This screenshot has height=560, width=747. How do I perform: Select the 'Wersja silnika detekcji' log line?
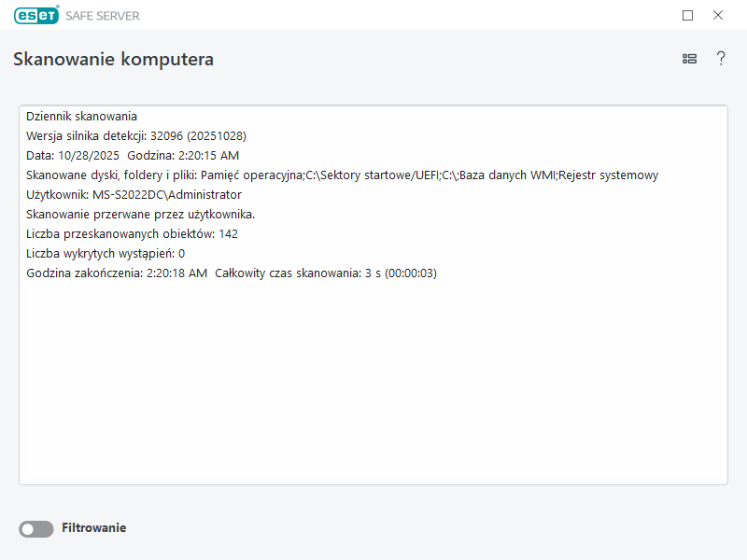[x=136, y=136]
